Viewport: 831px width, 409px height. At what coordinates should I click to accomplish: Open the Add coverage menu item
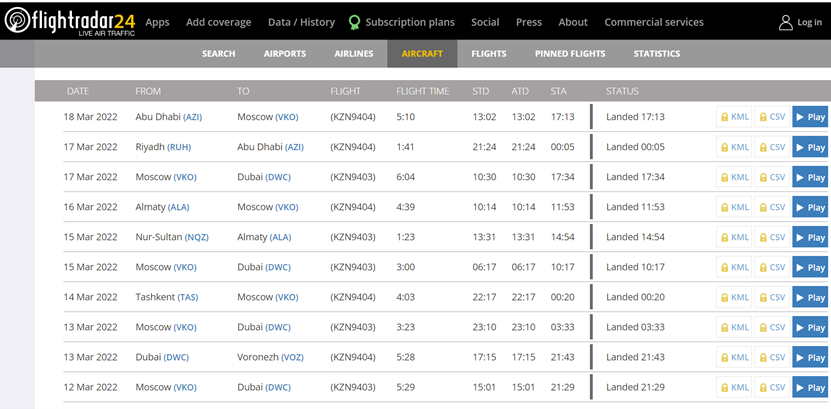218,22
